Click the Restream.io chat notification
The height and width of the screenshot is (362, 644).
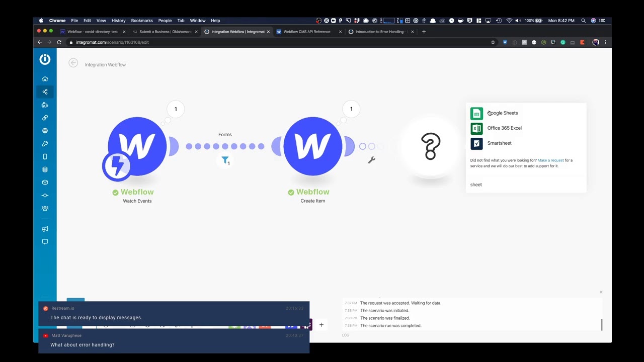click(174, 313)
